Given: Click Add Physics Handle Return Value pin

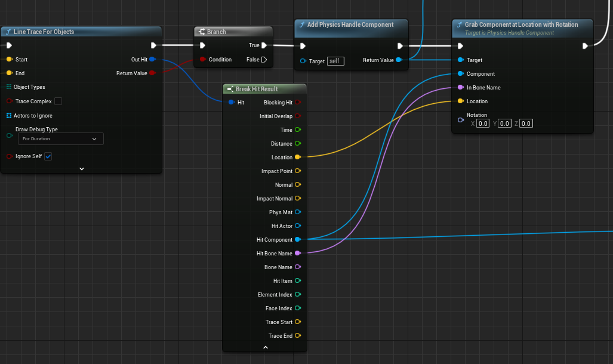Looking at the screenshot, I should tap(399, 60).
